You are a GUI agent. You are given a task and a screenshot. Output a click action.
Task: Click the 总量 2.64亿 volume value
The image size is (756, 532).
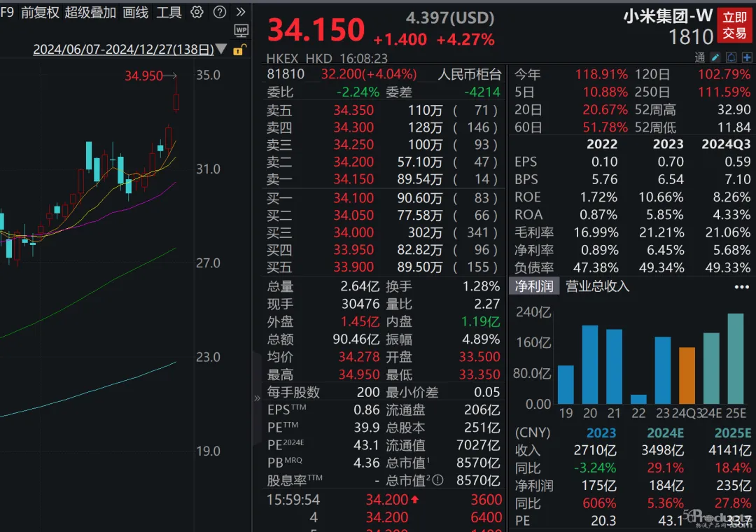click(360, 286)
